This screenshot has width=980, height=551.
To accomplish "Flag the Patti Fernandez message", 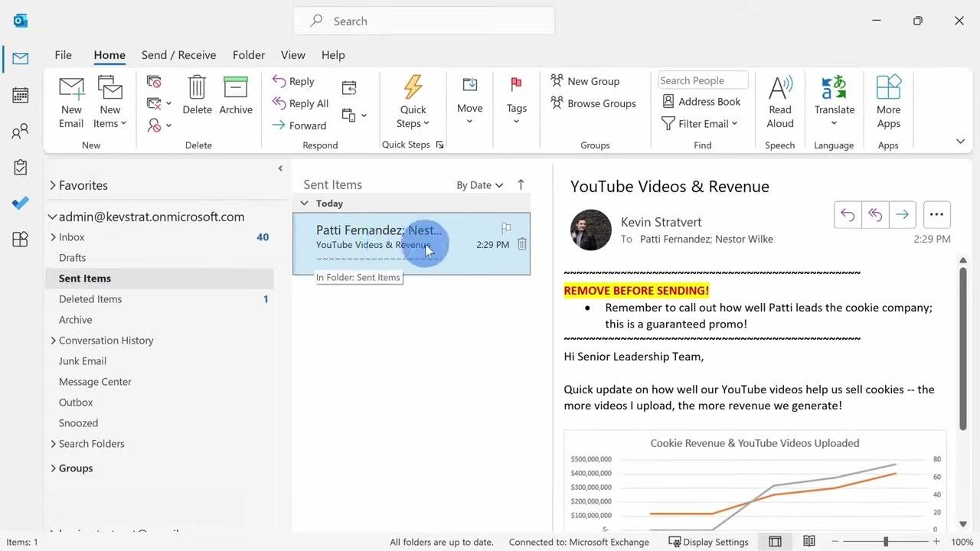I will click(506, 228).
